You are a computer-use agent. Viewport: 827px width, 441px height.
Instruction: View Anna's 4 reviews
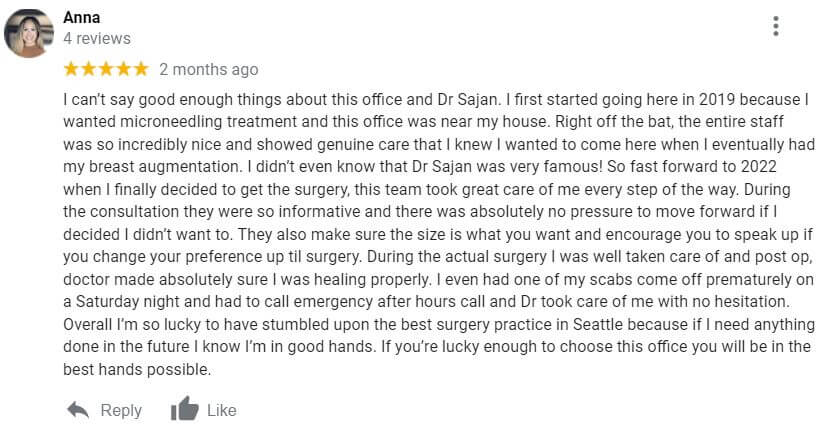96,38
